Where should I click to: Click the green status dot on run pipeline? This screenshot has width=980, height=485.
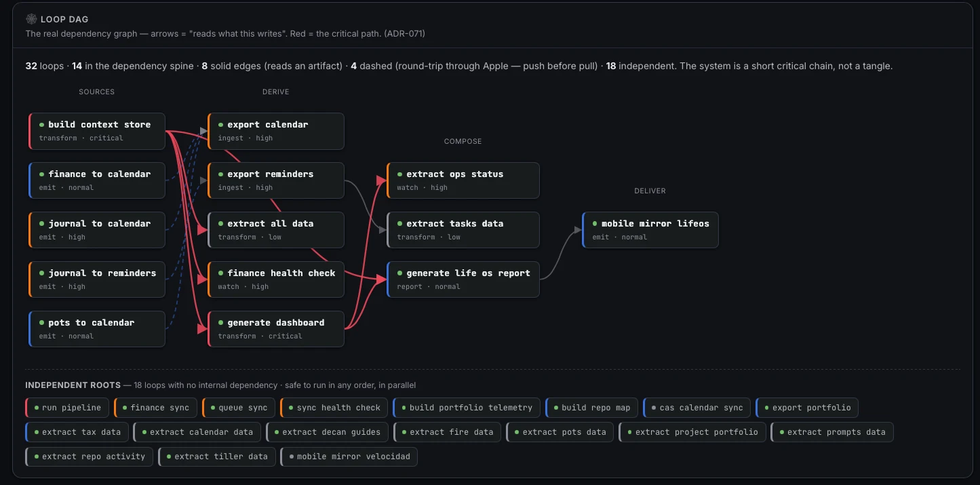(x=37, y=408)
